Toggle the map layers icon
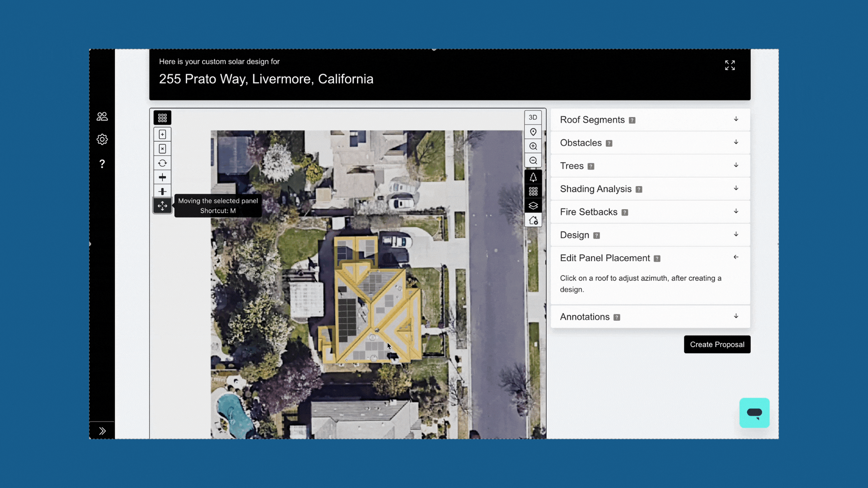Viewport: 868px width, 488px height. point(533,206)
